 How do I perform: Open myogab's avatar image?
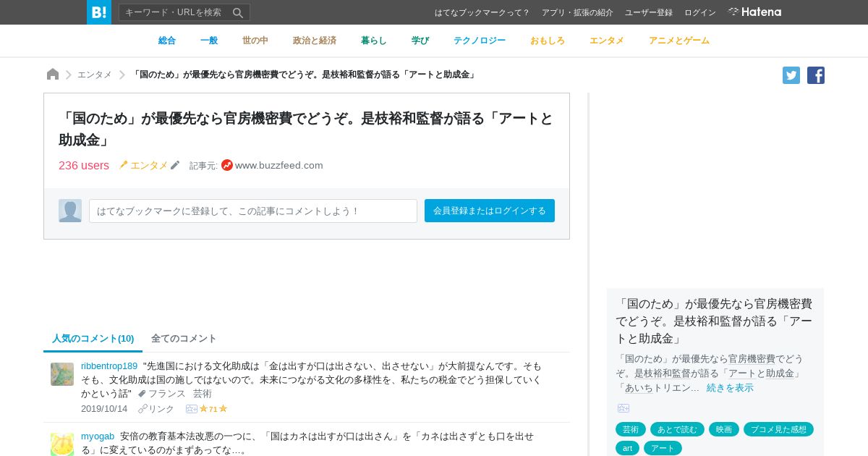click(x=62, y=444)
